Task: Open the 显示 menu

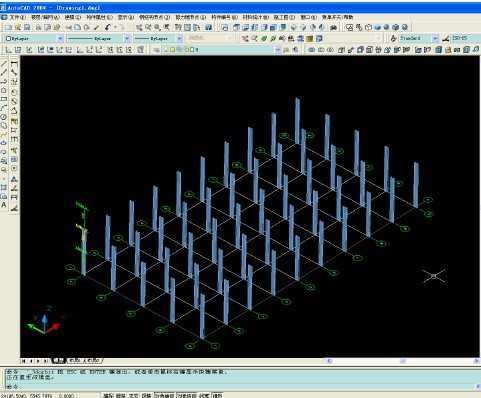Action: pyautogui.click(x=126, y=17)
